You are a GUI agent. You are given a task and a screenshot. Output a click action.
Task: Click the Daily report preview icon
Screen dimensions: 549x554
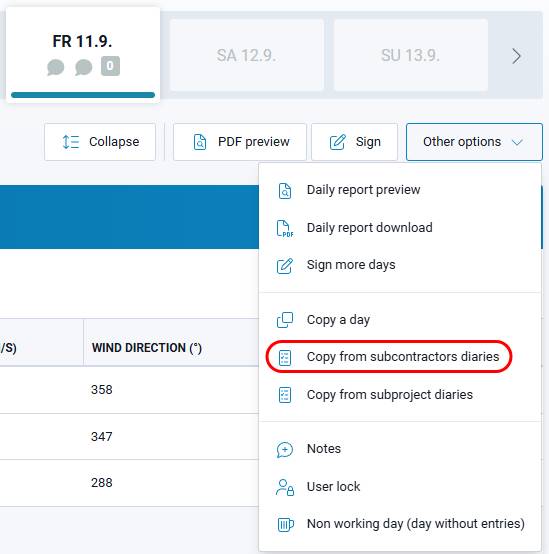pyautogui.click(x=285, y=191)
